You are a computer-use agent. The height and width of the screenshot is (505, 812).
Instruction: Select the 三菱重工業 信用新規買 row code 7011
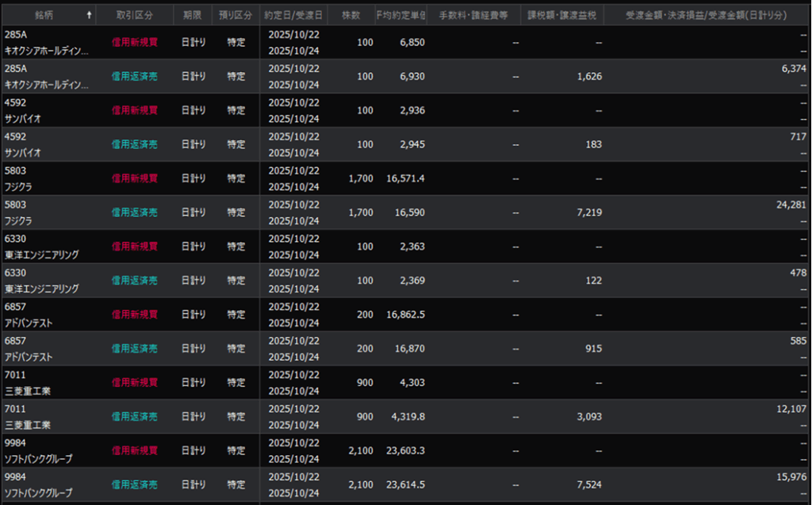(16, 374)
